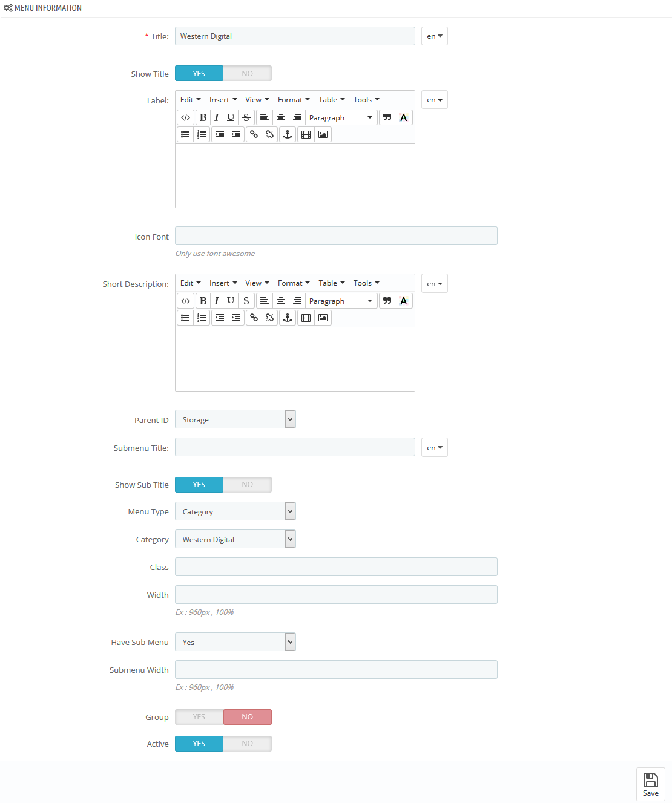Set Show Title to NO
The width and height of the screenshot is (672, 803).
[248, 73]
